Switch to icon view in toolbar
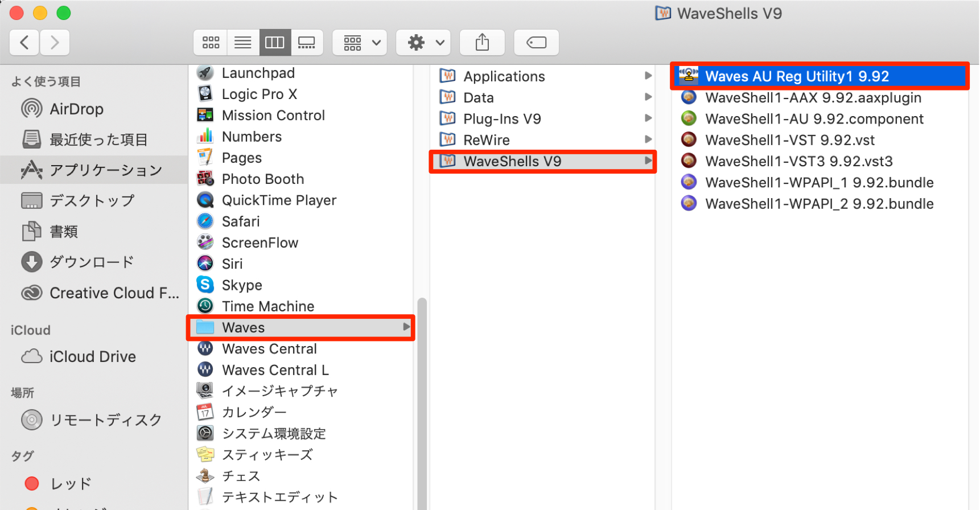This screenshot has height=510, width=980. 211,43
